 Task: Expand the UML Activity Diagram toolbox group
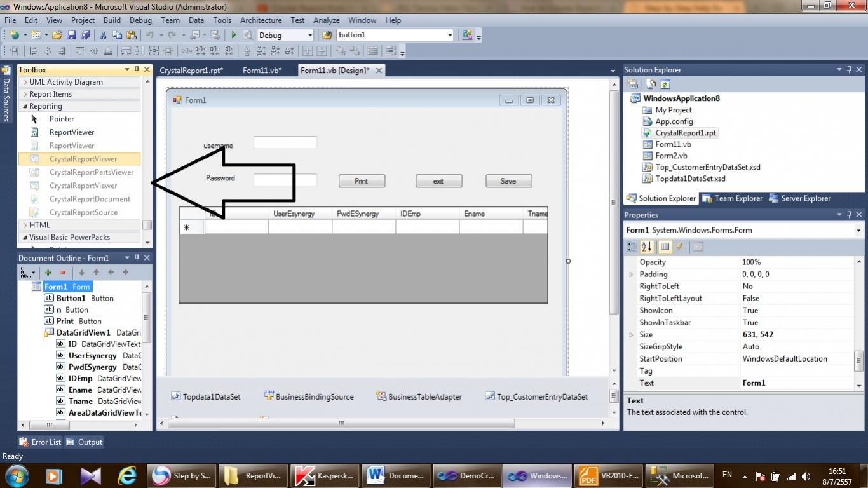tap(25, 82)
